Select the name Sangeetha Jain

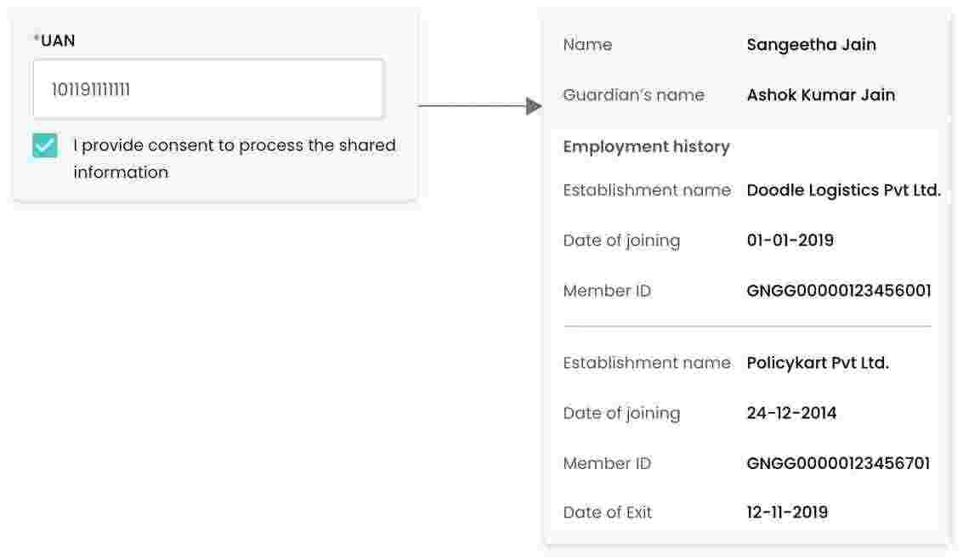click(x=811, y=44)
